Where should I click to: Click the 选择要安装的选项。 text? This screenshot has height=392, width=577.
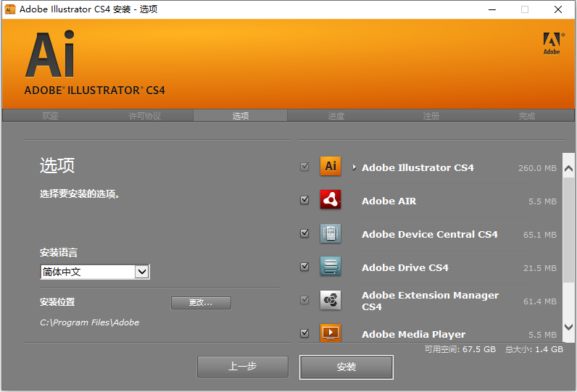click(x=80, y=194)
